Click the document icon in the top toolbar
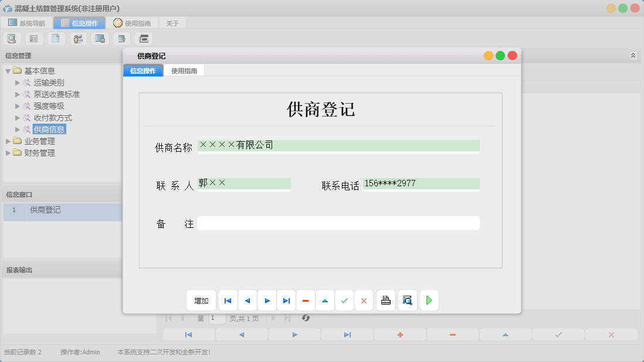 (56, 39)
